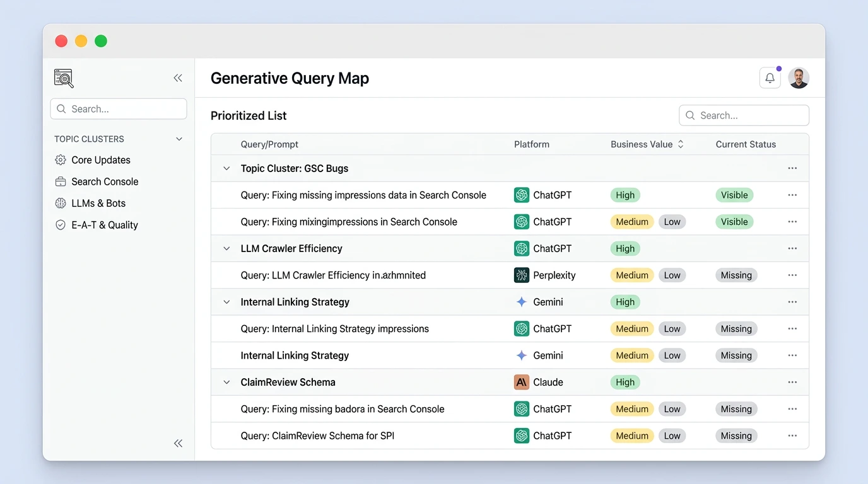
Task: Click the ChatGPT icon on the missing impressions query
Action: pyautogui.click(x=522, y=195)
